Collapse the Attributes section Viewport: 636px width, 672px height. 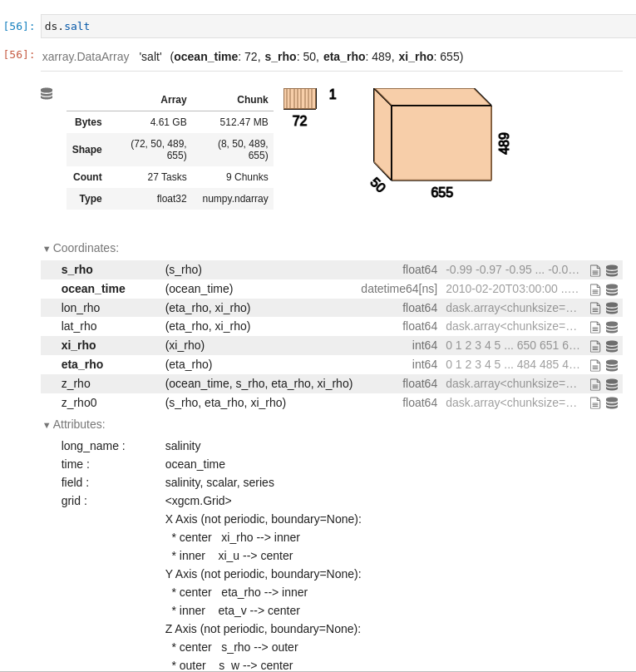pyautogui.click(x=75, y=424)
